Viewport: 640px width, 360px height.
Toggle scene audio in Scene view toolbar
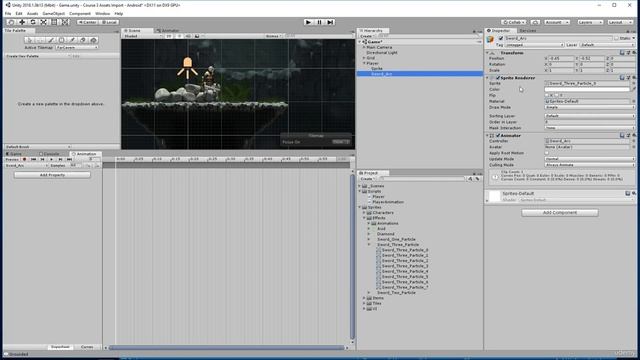click(188, 36)
